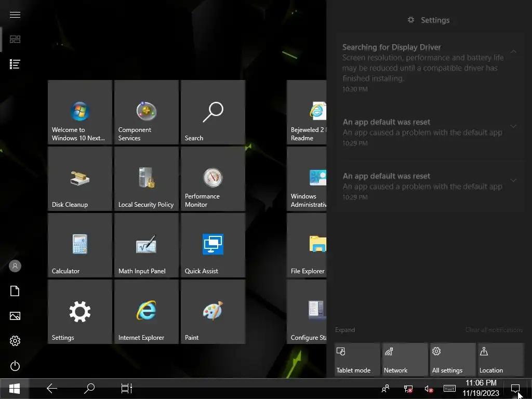532x399 pixels.
Task: Open the touch keyboard tray icon
Action: pos(449,388)
